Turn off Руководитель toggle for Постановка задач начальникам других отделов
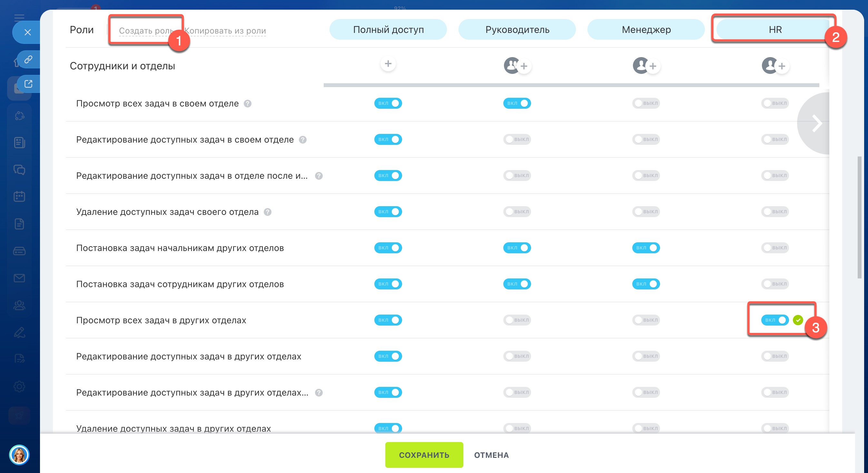The image size is (868, 473). (517, 248)
